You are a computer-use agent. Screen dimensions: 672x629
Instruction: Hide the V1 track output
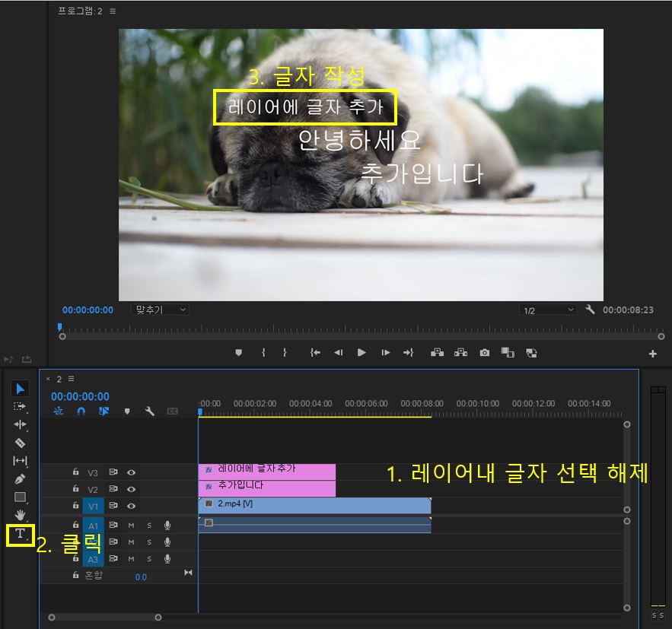pos(132,506)
